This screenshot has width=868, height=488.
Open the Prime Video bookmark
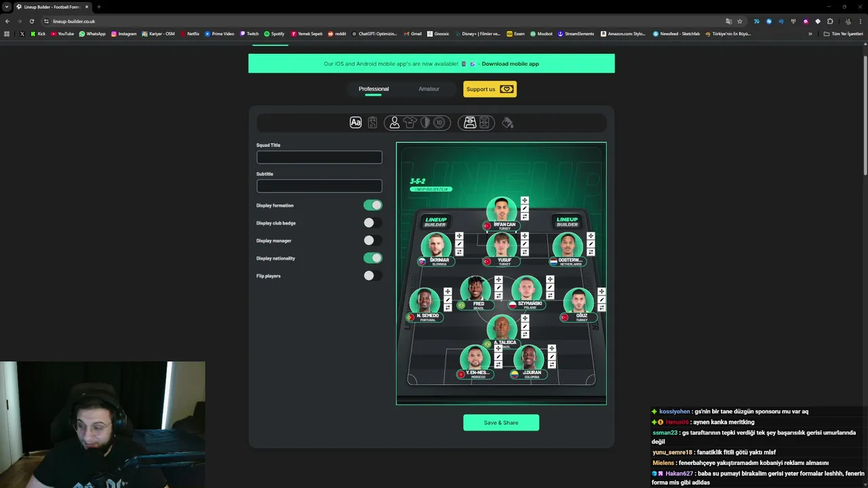click(219, 33)
